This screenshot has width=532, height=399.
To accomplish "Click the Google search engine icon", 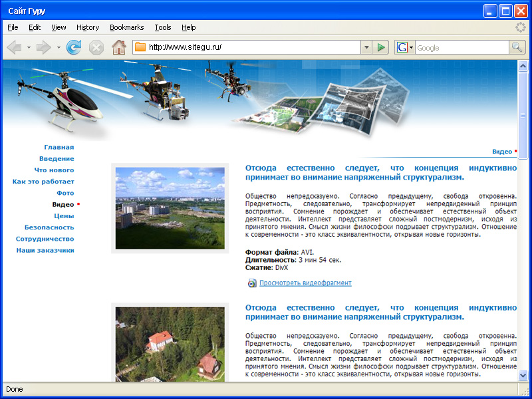I will (x=402, y=47).
